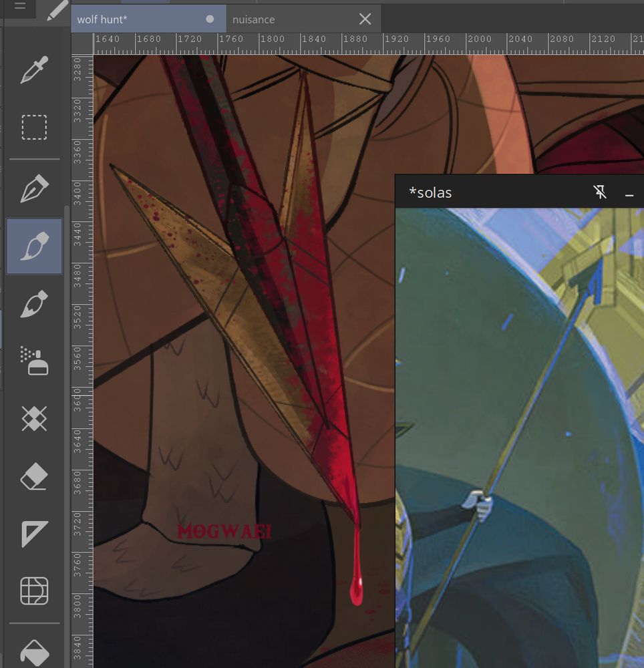This screenshot has height=668, width=644.
Task: Close the nuisance tab
Action: pyautogui.click(x=365, y=19)
